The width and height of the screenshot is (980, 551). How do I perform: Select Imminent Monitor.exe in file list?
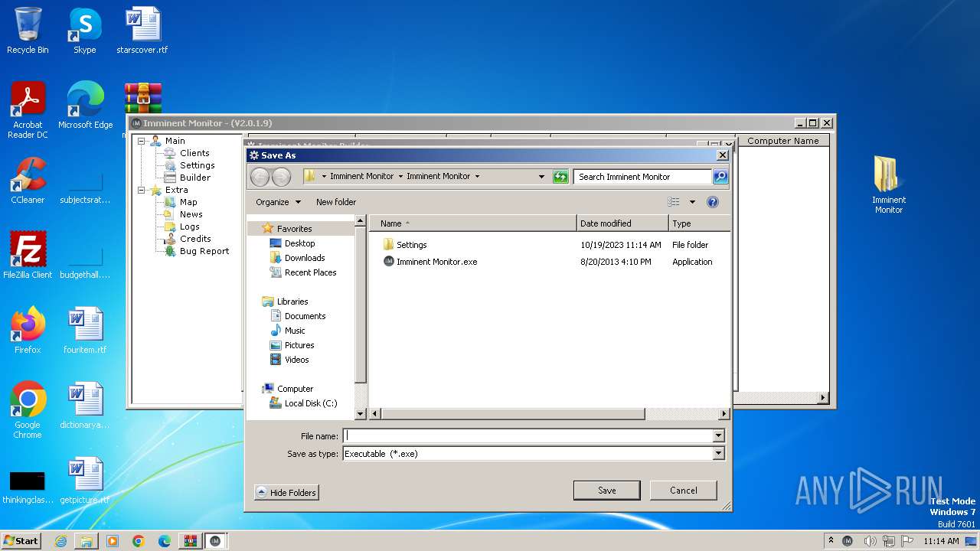(x=430, y=262)
